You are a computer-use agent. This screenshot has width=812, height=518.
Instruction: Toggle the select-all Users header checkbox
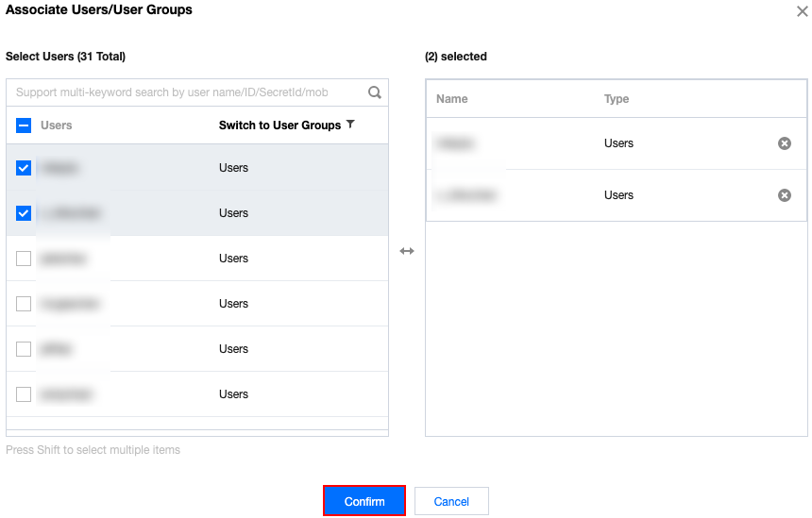pos(24,125)
